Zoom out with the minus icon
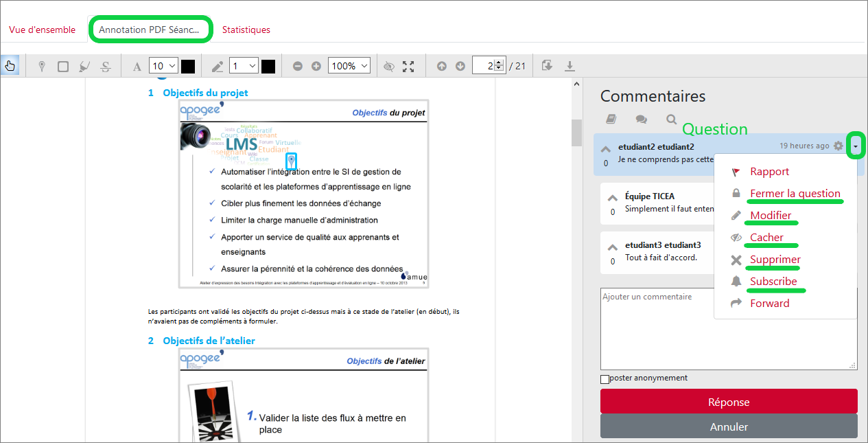Image resolution: width=868 pixels, height=443 pixels. click(298, 66)
